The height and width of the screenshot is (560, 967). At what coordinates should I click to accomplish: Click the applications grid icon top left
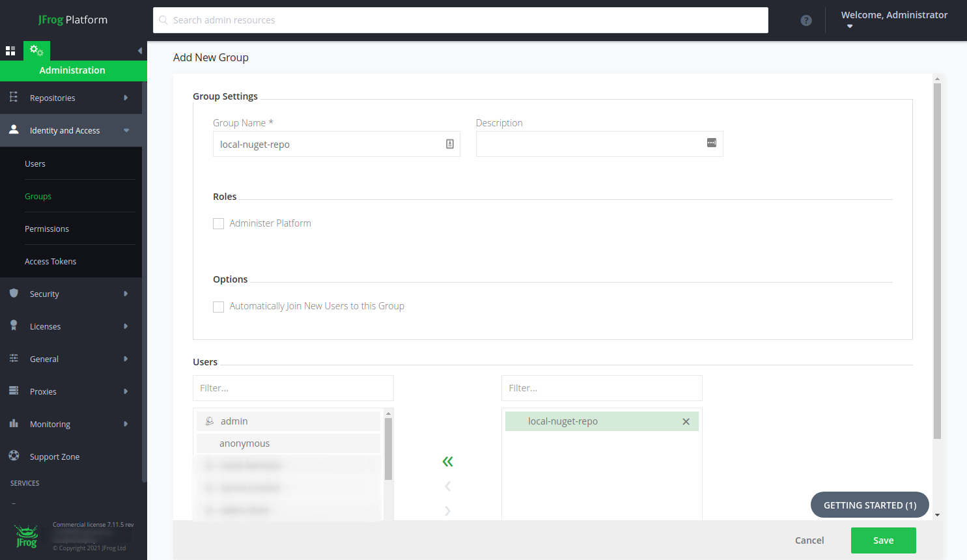pos(10,50)
